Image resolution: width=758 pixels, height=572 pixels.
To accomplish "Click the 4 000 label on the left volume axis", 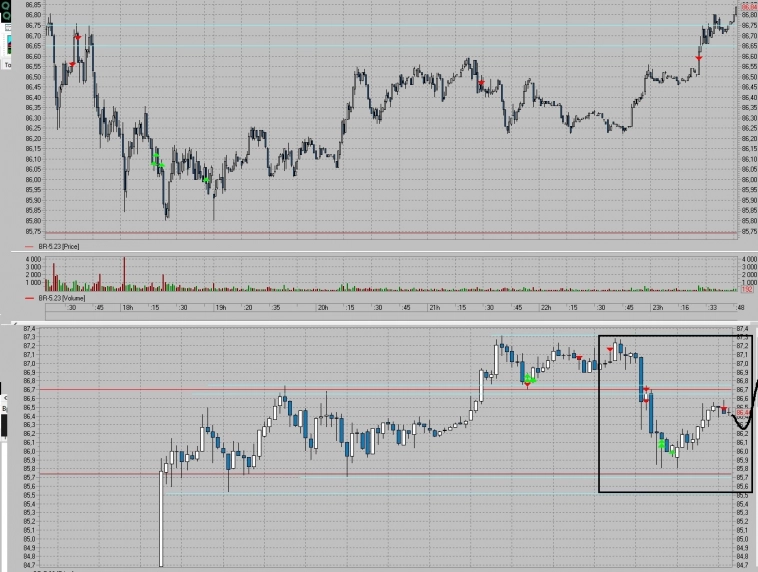I will (x=33, y=259).
